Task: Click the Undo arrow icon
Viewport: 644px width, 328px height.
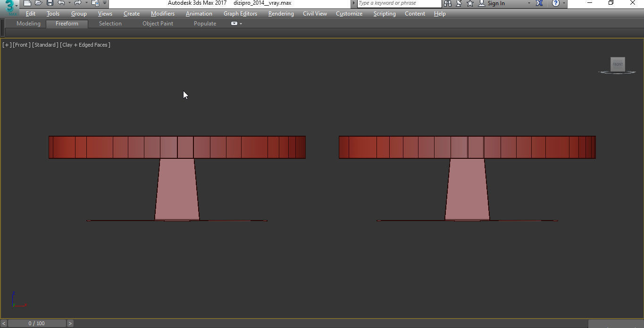Action: 61,3
